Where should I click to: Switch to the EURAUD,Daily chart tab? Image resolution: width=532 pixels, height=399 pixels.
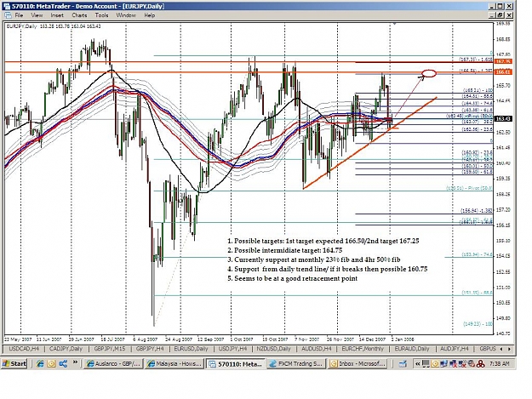tap(412, 349)
